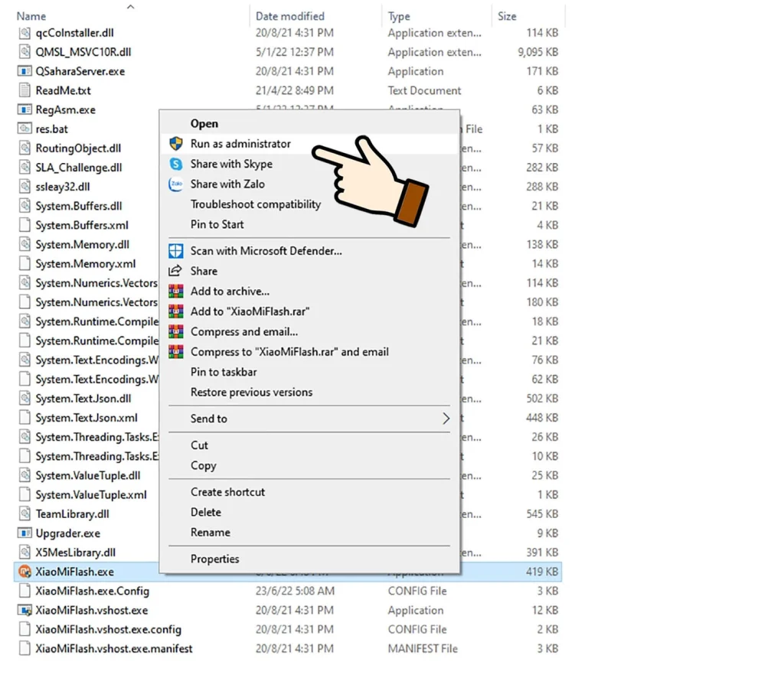784x681 pixels.
Task: Click the QSaharaServer.exe file icon
Action: point(24,71)
